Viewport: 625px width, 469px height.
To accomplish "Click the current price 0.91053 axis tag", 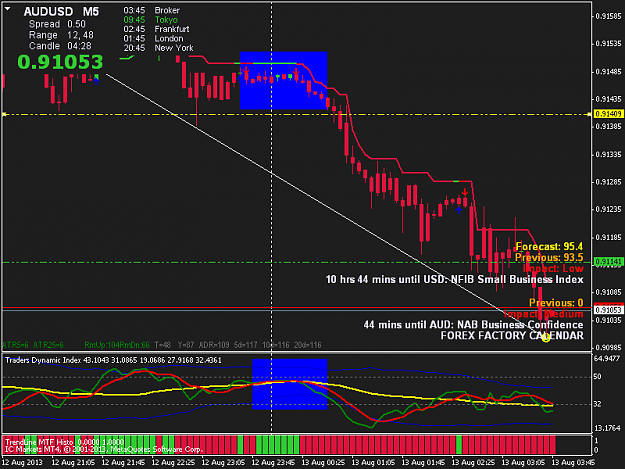I will [x=608, y=310].
